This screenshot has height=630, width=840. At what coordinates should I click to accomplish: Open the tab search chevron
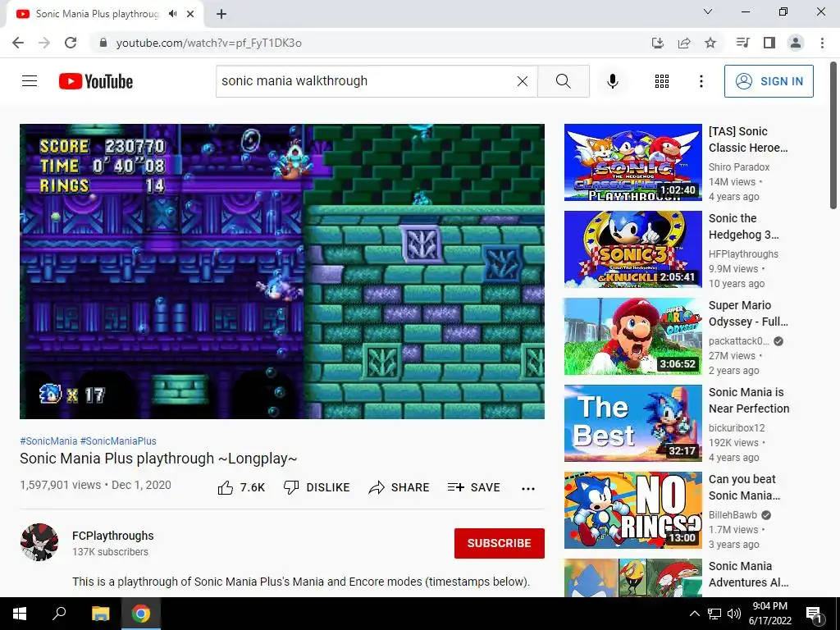click(708, 11)
